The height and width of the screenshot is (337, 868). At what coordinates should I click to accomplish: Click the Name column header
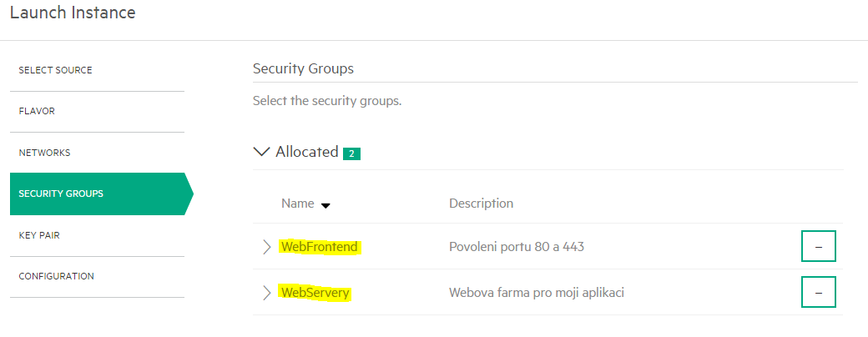(298, 203)
